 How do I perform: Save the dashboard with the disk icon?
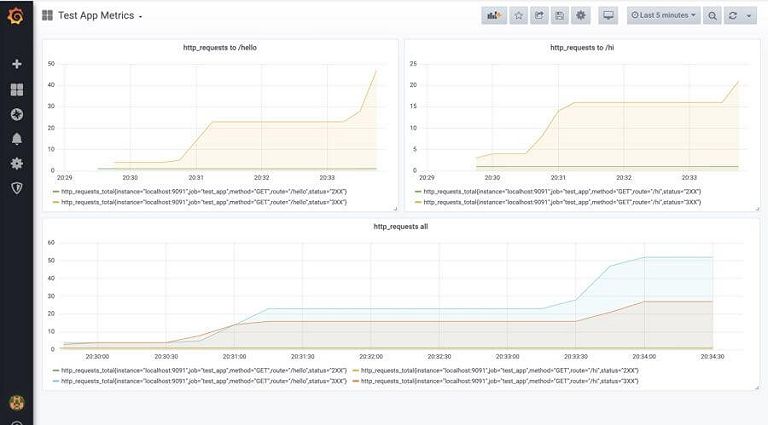560,16
